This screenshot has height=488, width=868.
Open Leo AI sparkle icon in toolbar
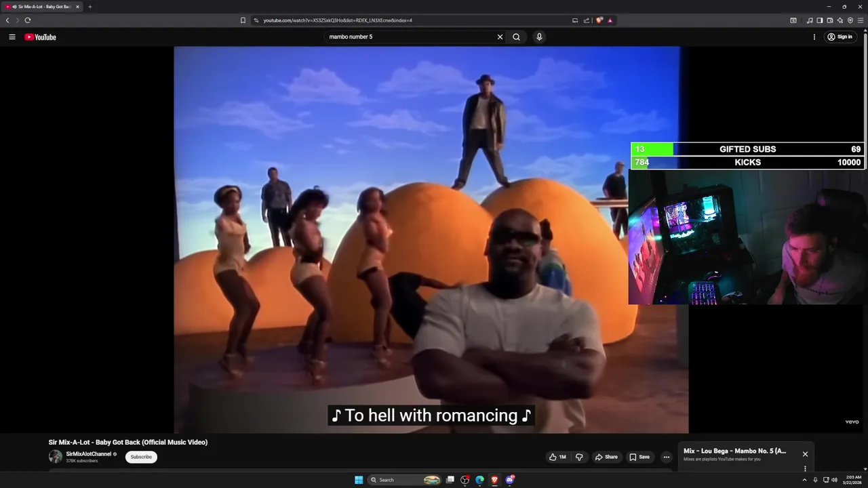point(840,20)
